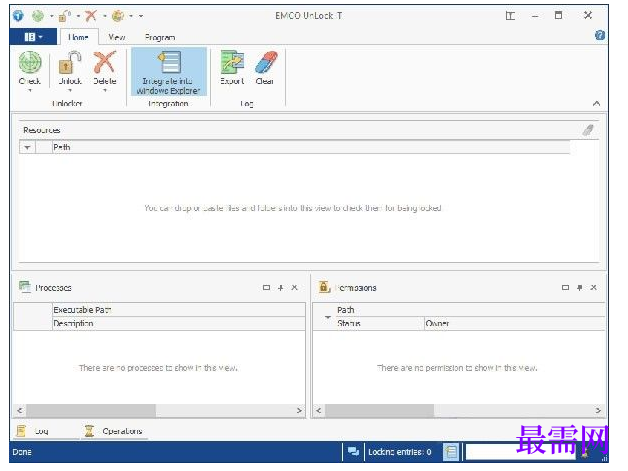Open dropdown next to quick access Check icon
Viewport: 628px width, 471px height.
52,16
